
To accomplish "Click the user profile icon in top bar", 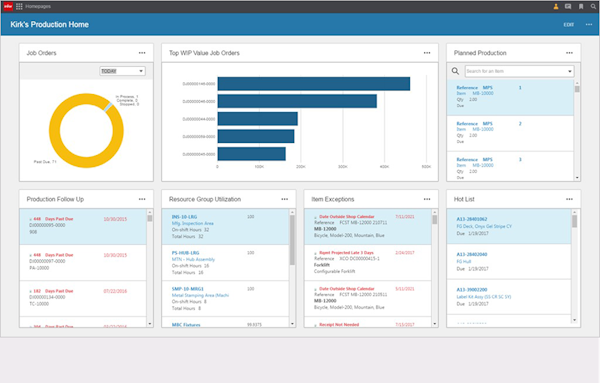I will click(x=556, y=7).
